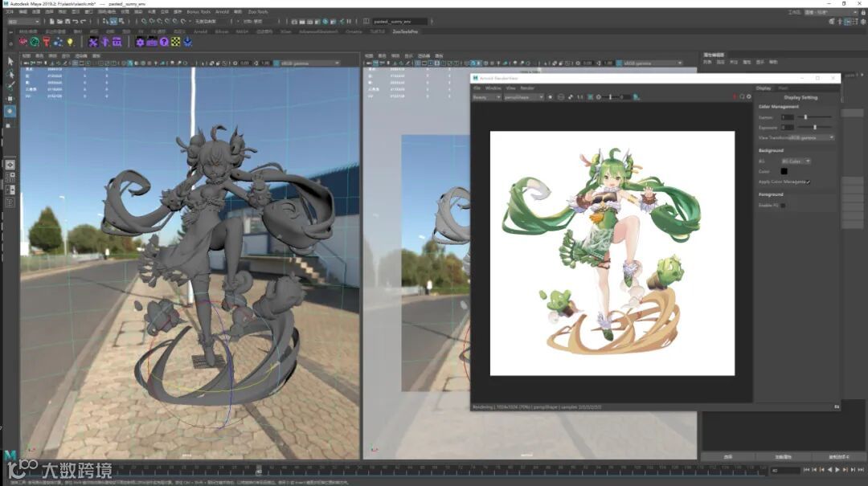This screenshot has width=868, height=486.
Task: Toggle the crop region icon in Arnold RenderView
Action: point(590,97)
